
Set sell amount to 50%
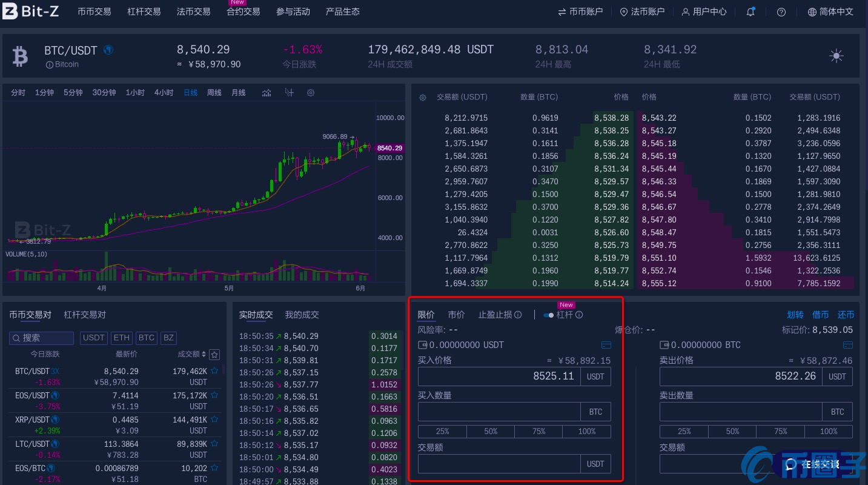tap(732, 432)
